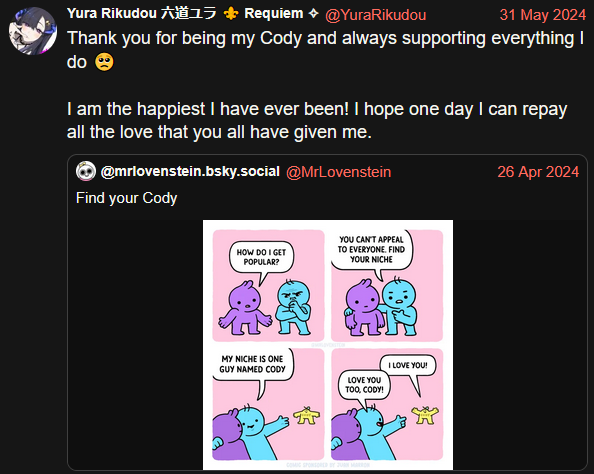Open the 26 Apr 2024 quoted date
Image resolution: width=594 pixels, height=474 pixels.
tap(538, 172)
